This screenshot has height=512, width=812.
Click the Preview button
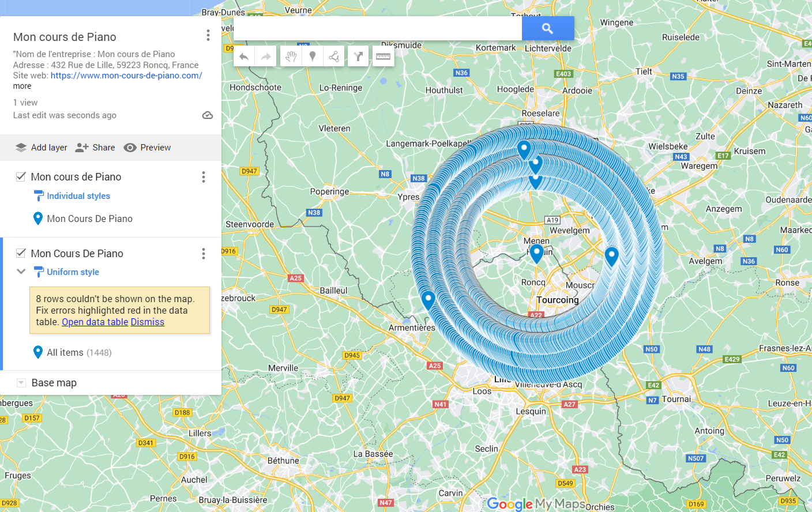[148, 148]
